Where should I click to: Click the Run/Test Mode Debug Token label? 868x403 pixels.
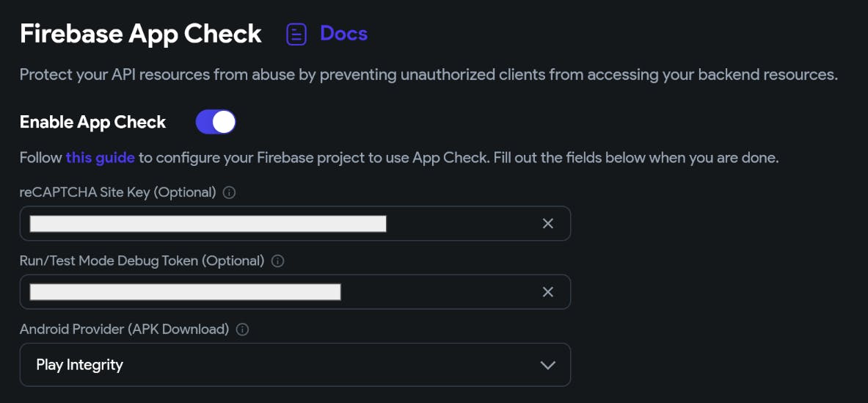pyautogui.click(x=142, y=261)
